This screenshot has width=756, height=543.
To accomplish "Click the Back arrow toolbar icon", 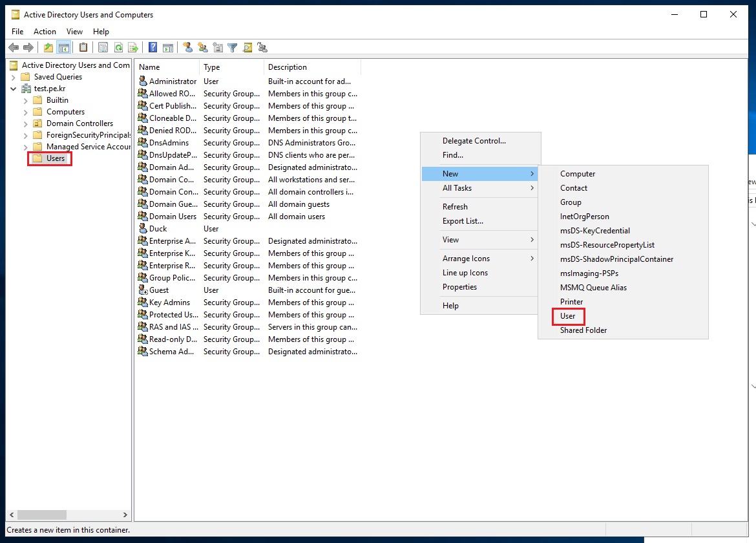I will (x=14, y=47).
